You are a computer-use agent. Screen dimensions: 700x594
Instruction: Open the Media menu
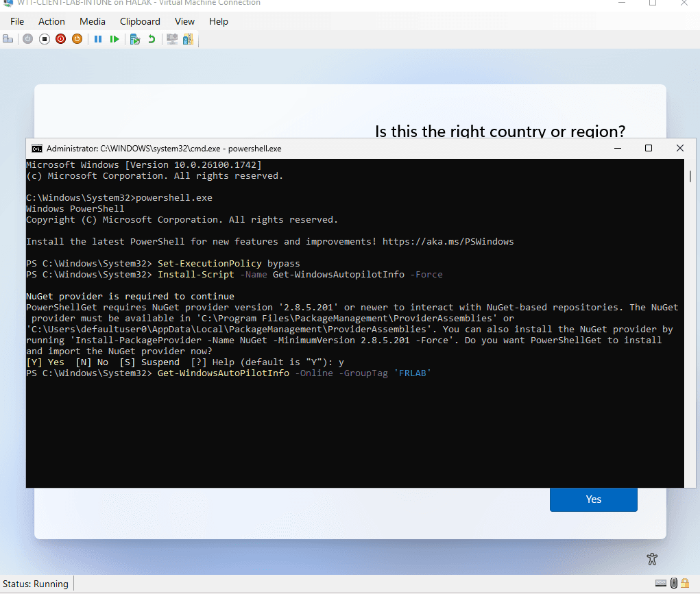tap(92, 21)
